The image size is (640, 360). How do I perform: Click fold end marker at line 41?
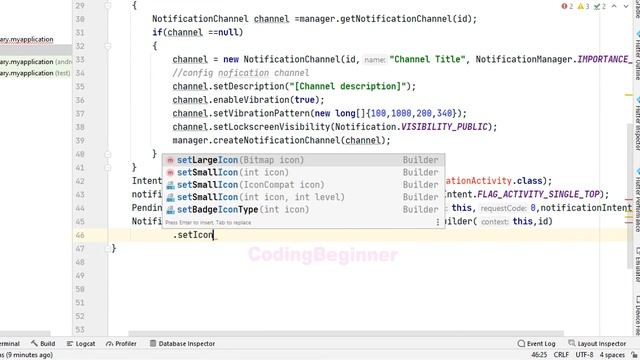108,168
